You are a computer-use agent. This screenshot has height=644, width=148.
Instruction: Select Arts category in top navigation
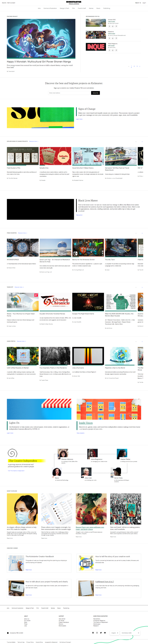pyautogui.click(x=39, y=8)
